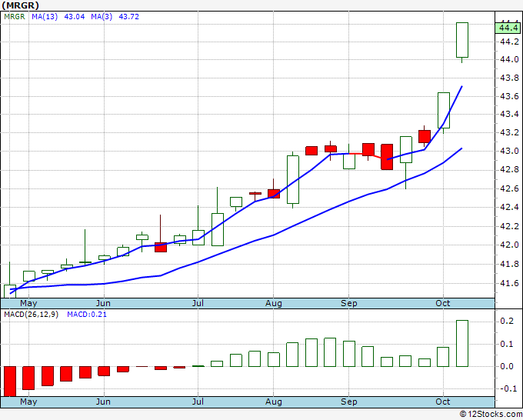The width and height of the screenshot is (523, 420).
Task: Select the Jul label under the MACD panel
Action: click(x=198, y=402)
